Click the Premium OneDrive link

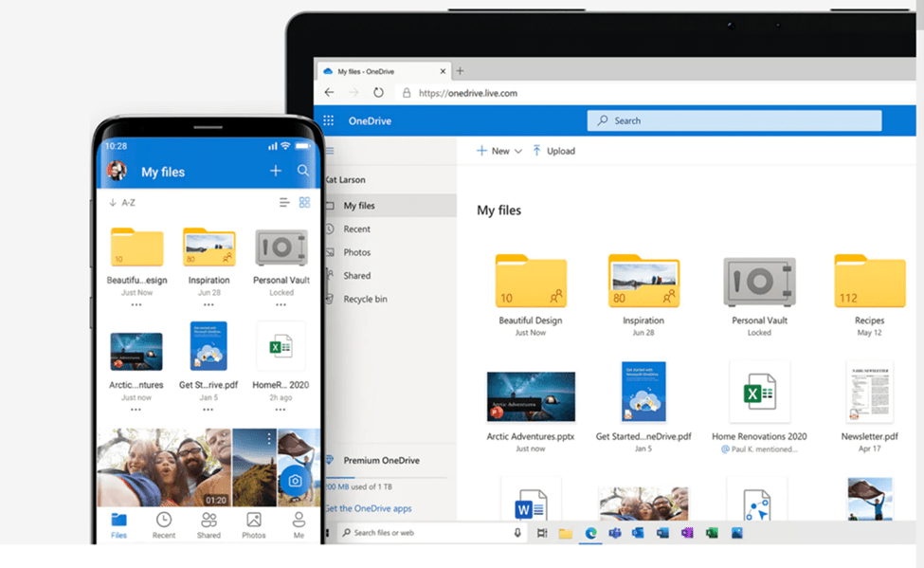point(381,460)
